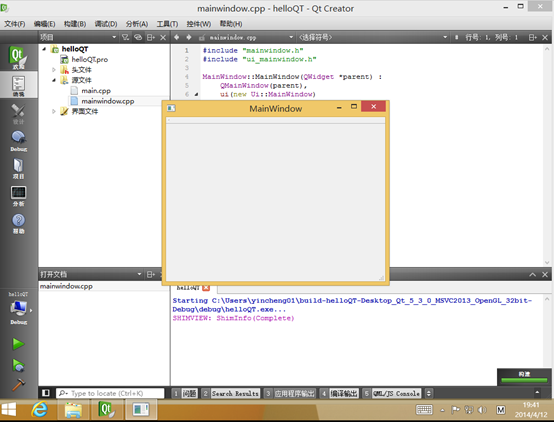Click the green build progress bar

point(524,380)
